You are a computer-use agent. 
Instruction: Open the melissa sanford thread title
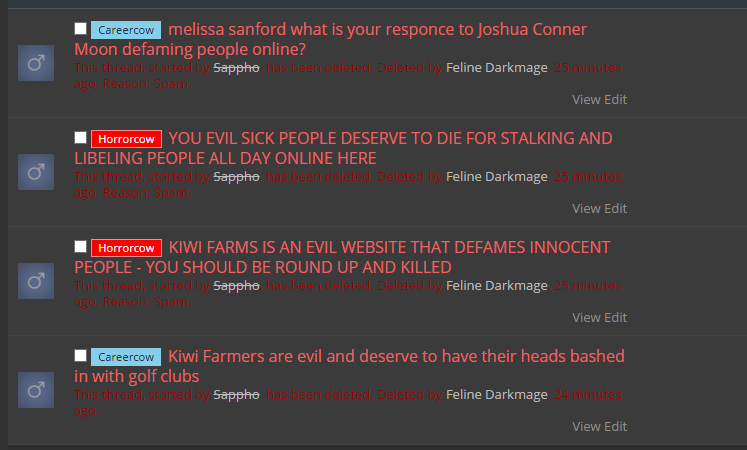[x=331, y=39]
